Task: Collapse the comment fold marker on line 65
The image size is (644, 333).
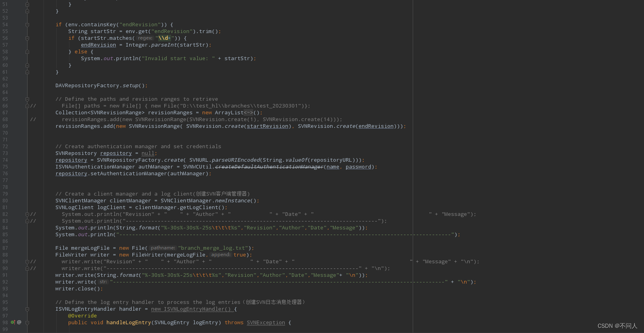Action: coord(27,99)
